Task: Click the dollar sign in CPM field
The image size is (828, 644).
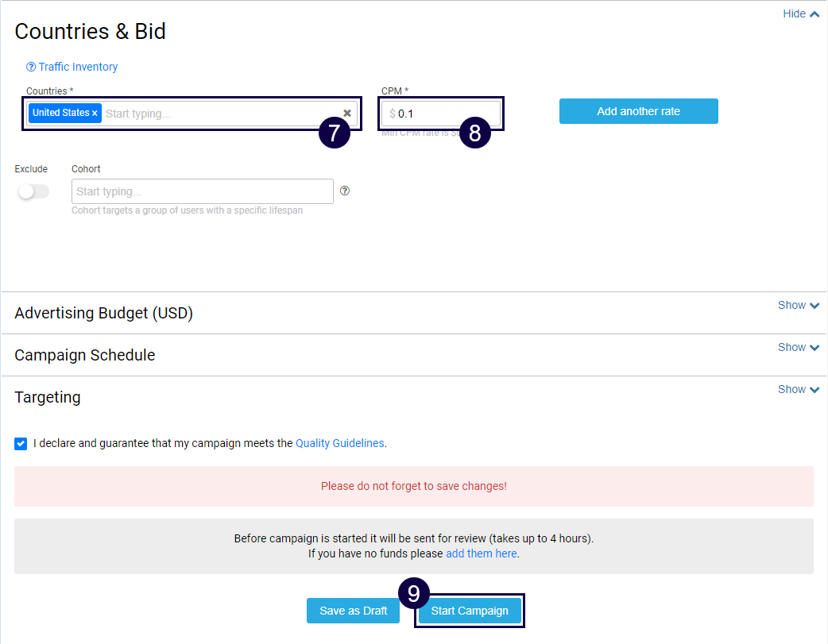Action: click(x=393, y=114)
